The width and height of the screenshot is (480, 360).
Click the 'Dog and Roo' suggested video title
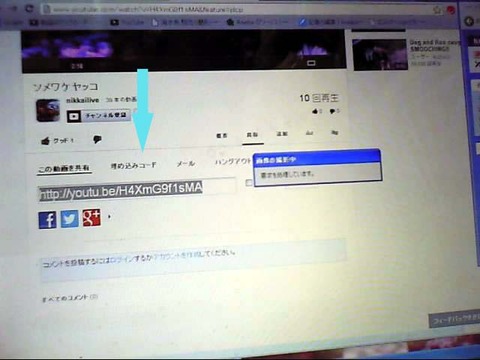[434, 45]
